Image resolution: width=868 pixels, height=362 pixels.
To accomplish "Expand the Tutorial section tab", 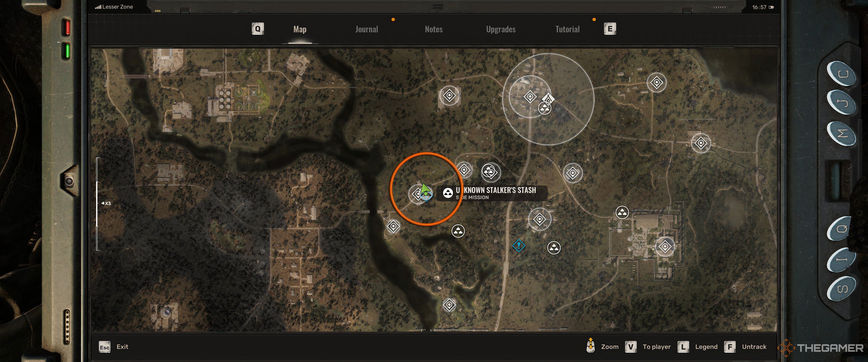I will pos(566,28).
